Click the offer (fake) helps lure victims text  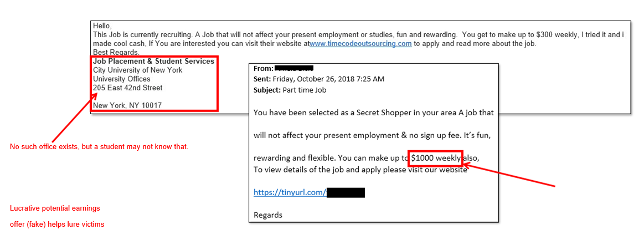click(x=57, y=224)
